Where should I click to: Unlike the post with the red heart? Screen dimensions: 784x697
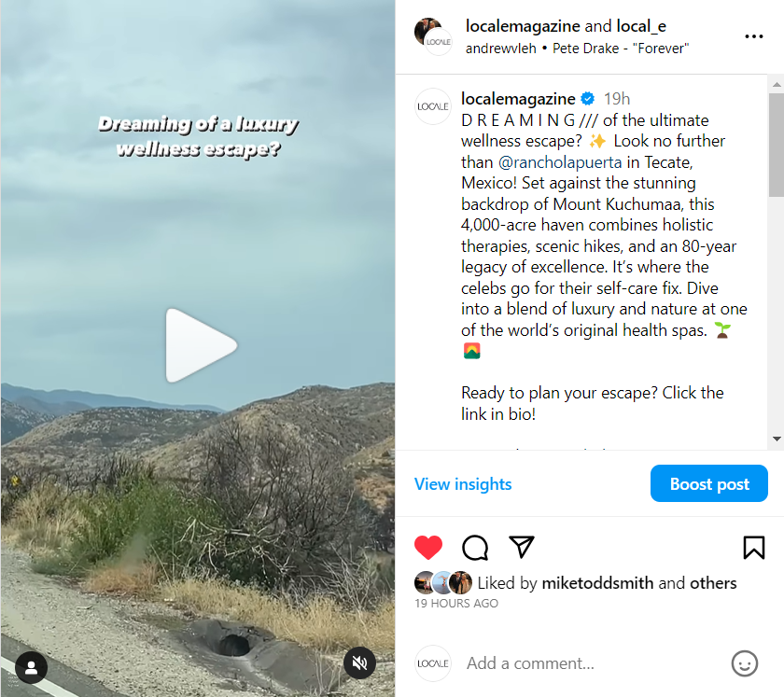428,548
